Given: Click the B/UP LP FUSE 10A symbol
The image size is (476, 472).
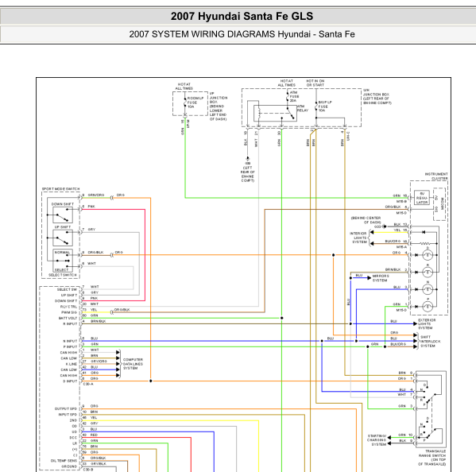Looking at the screenshot, I should click(x=316, y=106).
